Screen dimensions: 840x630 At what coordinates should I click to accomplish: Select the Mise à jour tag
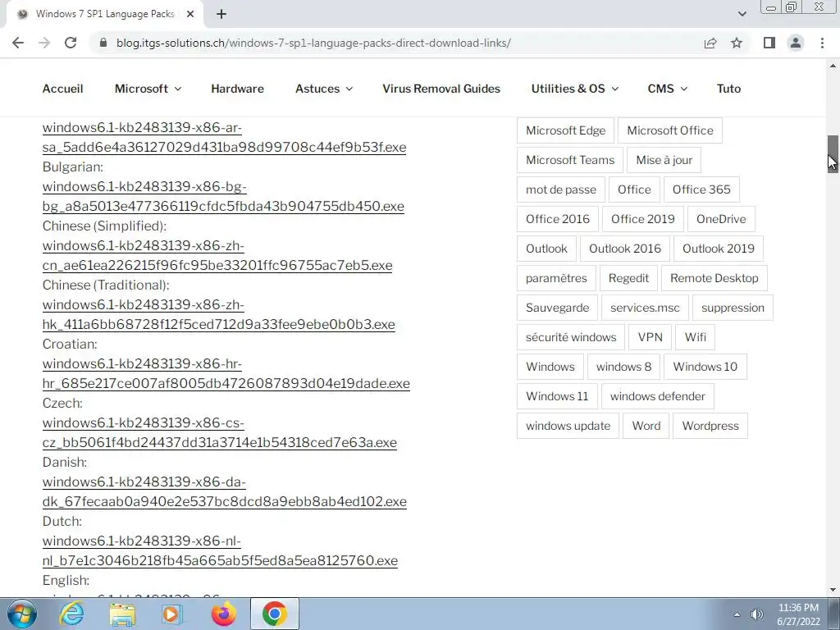click(x=664, y=160)
